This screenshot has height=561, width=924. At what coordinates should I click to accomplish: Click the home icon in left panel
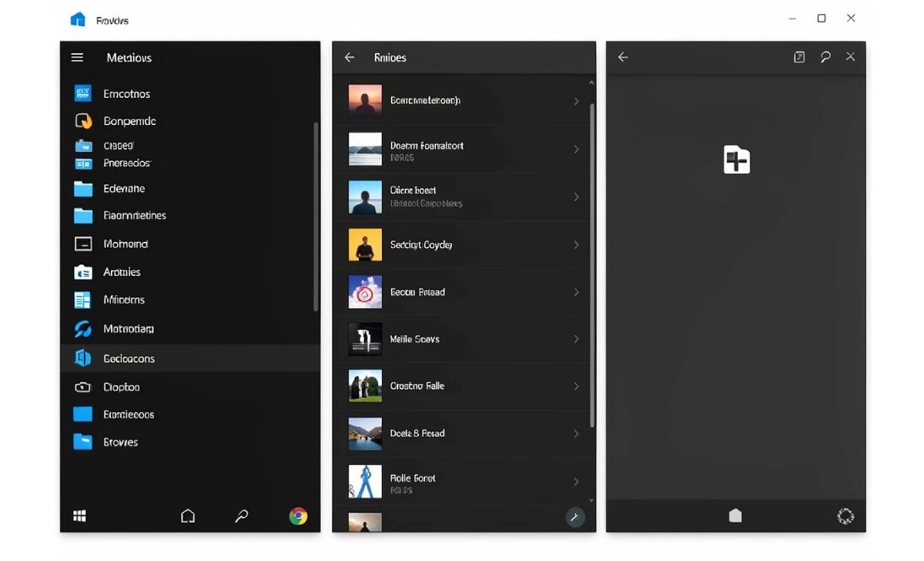pos(188,516)
